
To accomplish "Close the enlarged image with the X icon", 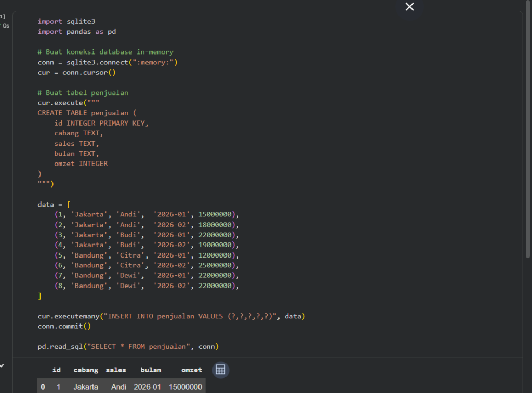I will click(x=409, y=7).
